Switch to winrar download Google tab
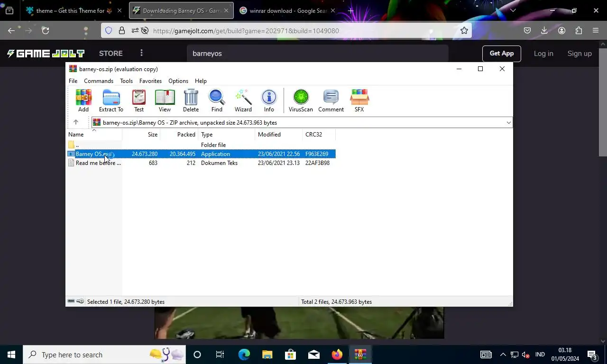607x364 pixels. [287, 10]
